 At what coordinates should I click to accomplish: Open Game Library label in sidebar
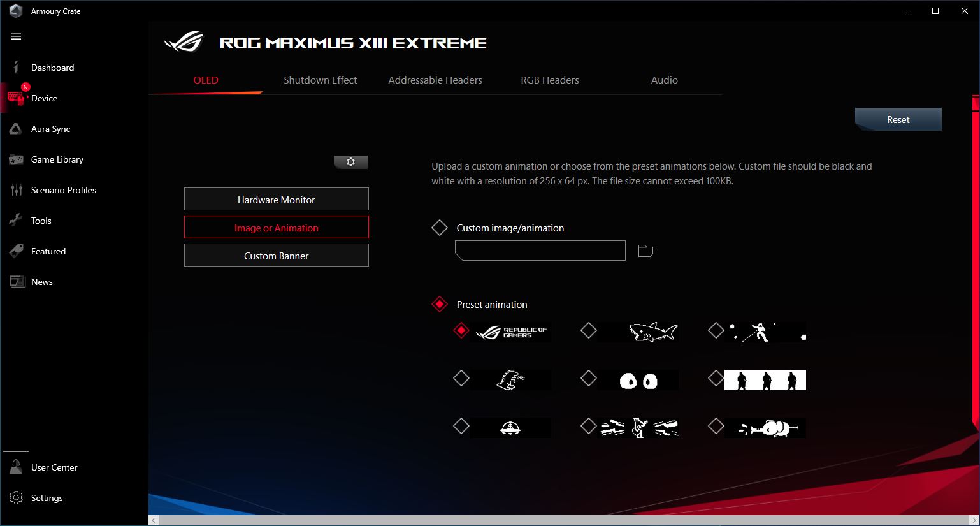(57, 159)
